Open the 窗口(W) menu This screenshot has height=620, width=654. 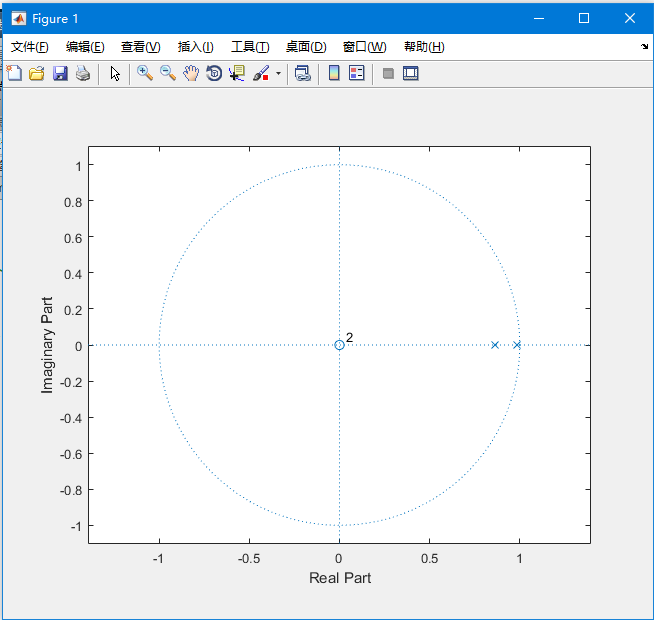[364, 47]
